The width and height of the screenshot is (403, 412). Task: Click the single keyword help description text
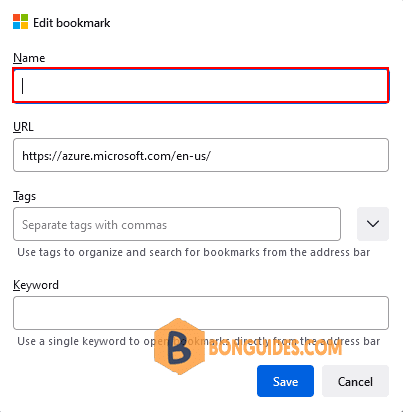point(199,341)
